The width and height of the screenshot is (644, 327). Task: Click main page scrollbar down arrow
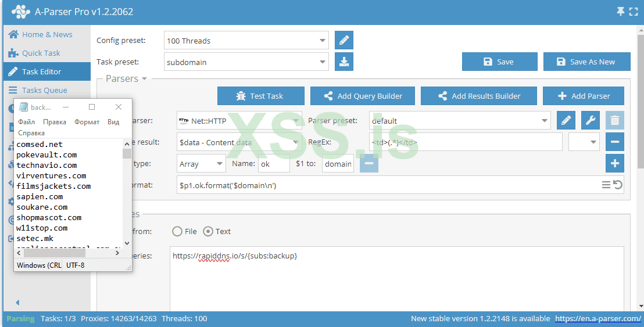(x=641, y=306)
